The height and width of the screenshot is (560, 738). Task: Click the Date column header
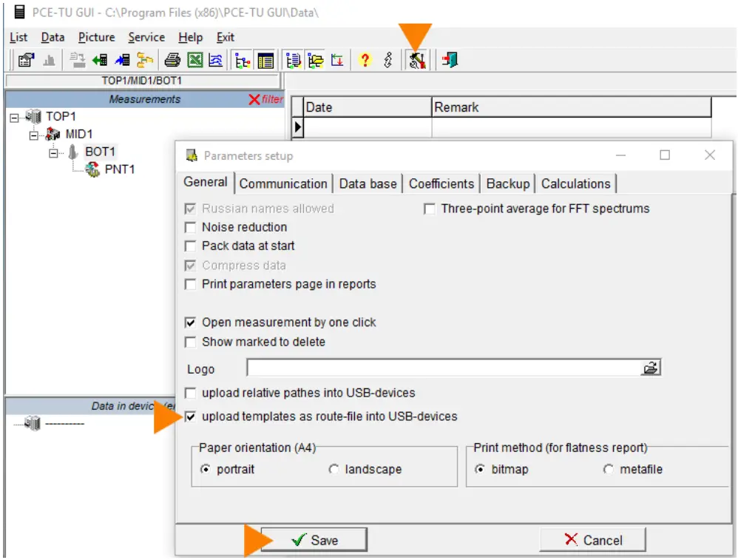(x=368, y=107)
